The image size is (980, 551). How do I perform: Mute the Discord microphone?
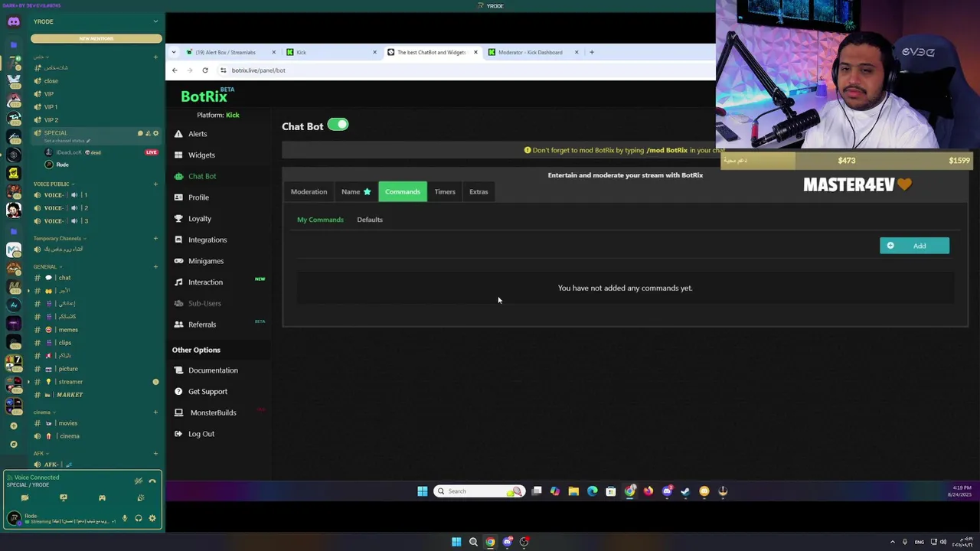[x=125, y=519]
